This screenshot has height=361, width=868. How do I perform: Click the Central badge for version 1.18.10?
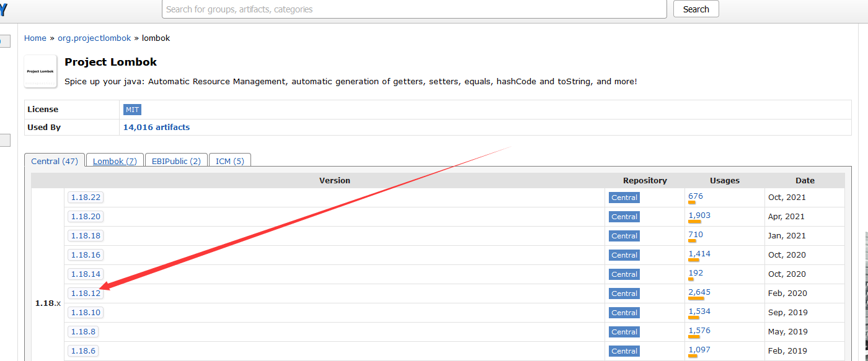point(624,313)
